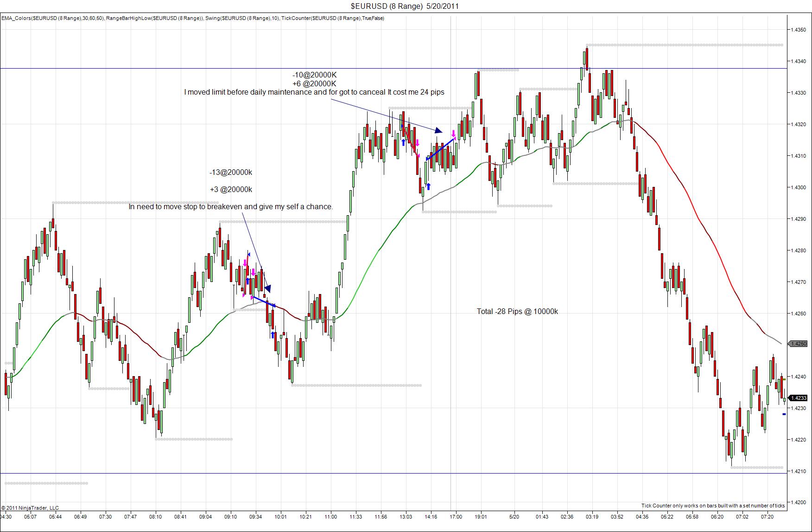This screenshot has width=812, height=532.
Task: Click the 1.4220 price axis label
Action: [798, 440]
